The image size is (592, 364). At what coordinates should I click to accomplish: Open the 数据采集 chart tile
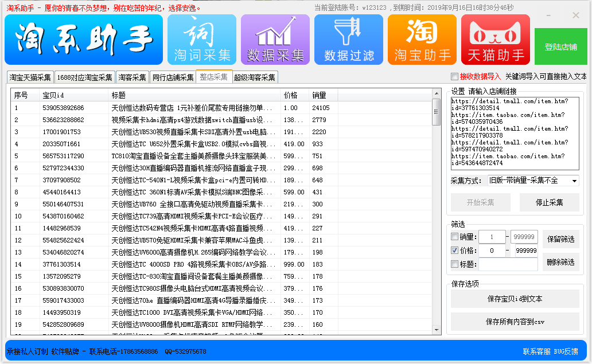tap(275, 40)
